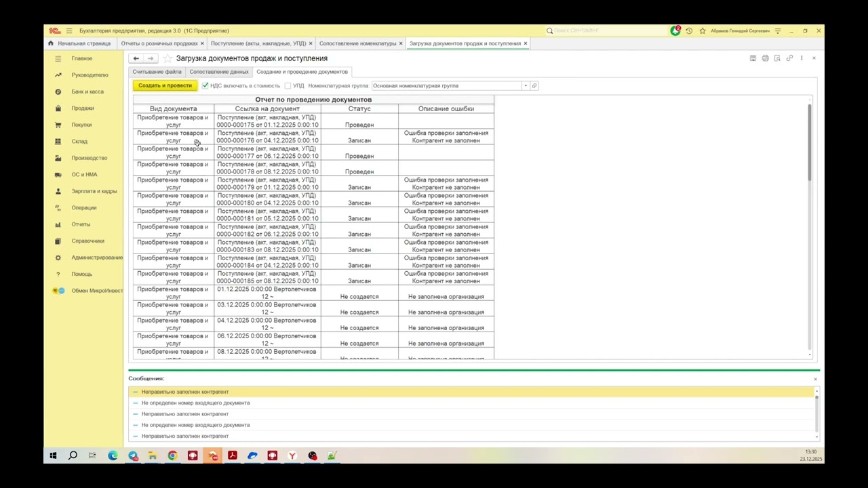Switch to Сопоставление данных tab
The width and height of the screenshot is (868, 488).
pos(219,72)
